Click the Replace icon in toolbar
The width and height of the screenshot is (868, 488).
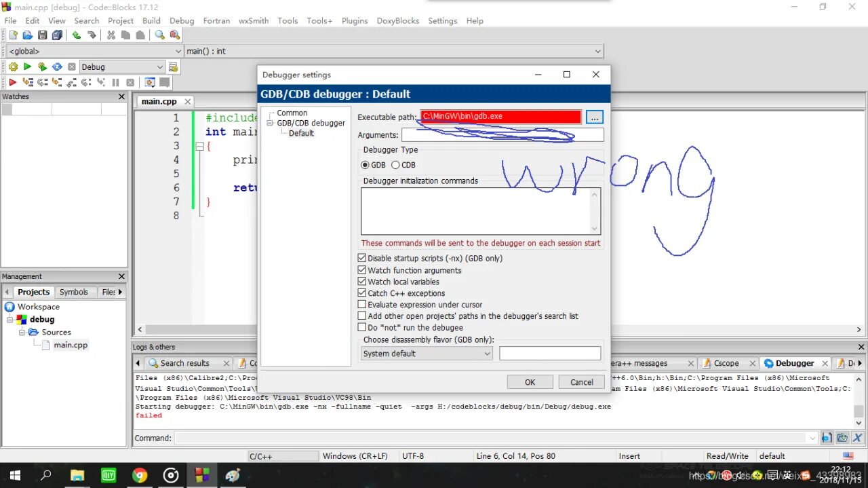click(x=175, y=35)
